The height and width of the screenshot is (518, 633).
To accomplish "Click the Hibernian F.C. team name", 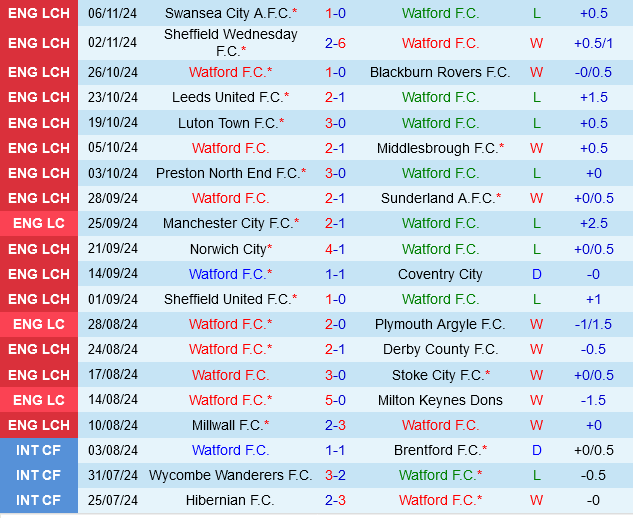I will click(x=230, y=500).
